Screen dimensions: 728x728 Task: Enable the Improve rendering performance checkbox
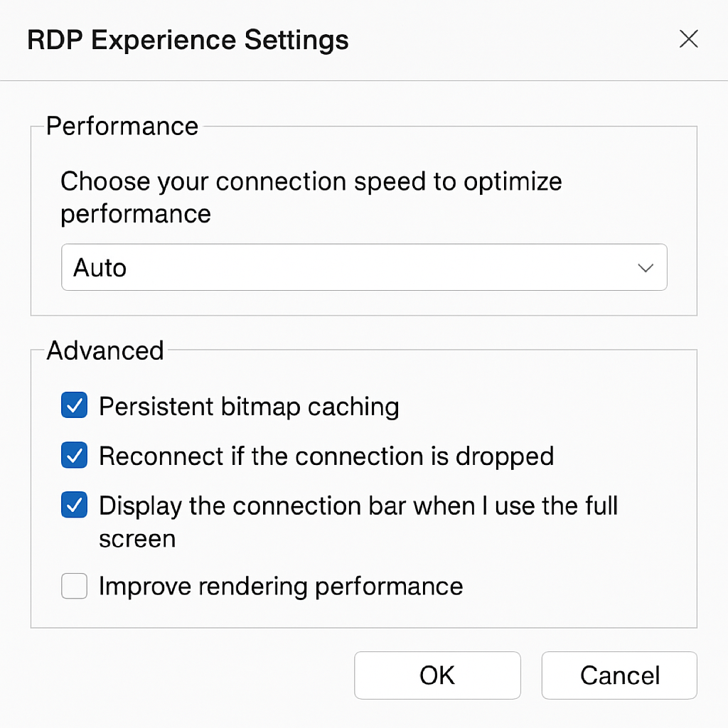pos(74,586)
